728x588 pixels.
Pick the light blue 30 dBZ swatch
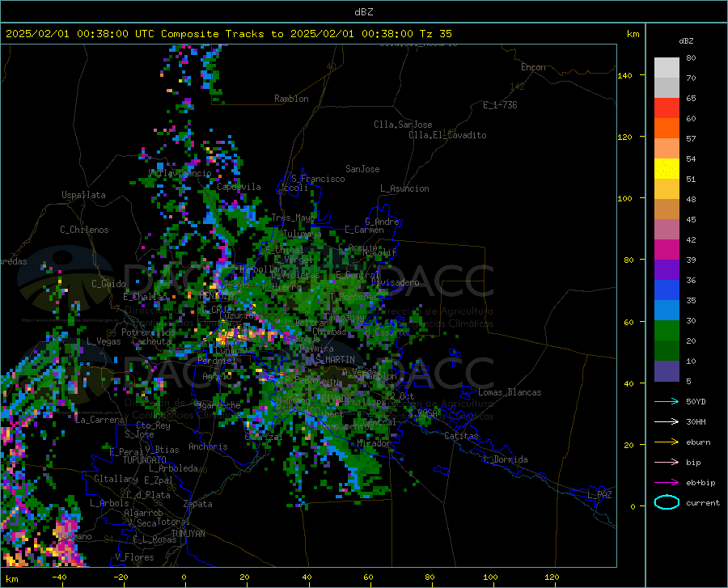coord(667,311)
